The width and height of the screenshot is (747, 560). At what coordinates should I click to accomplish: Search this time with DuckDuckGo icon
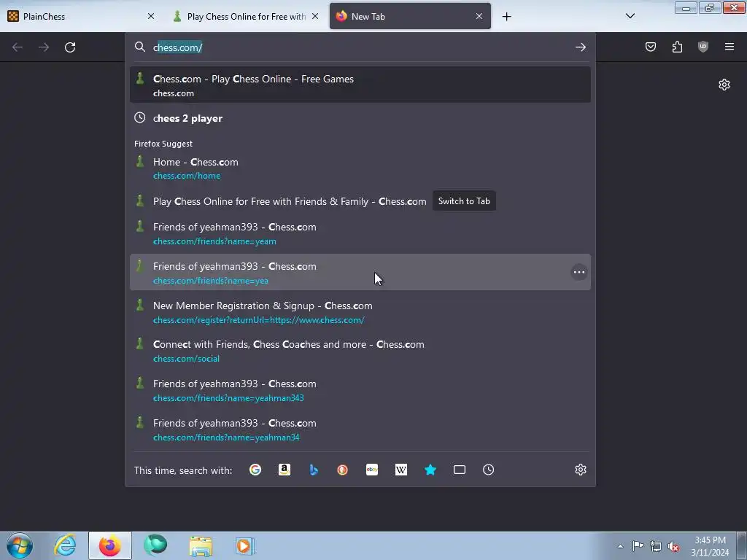pyautogui.click(x=343, y=470)
